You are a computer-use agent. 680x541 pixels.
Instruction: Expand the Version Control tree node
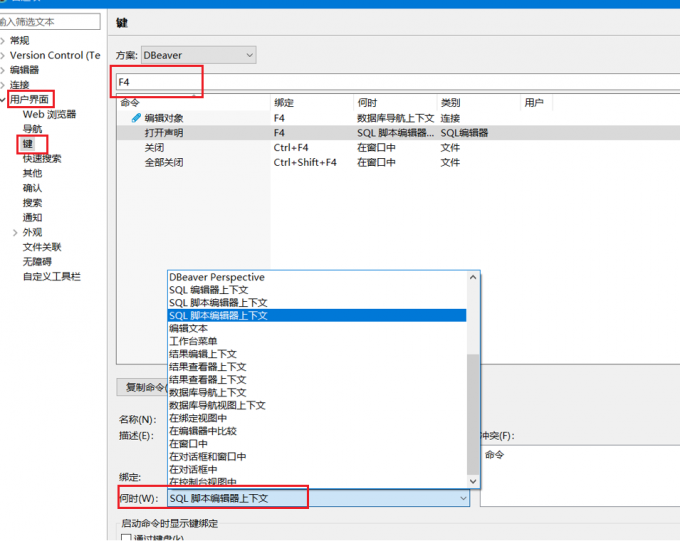click(x=3, y=56)
